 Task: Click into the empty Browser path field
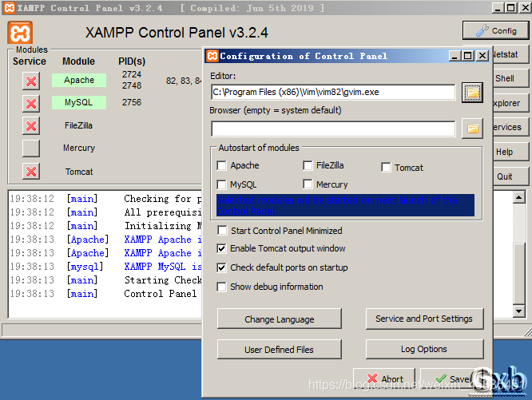[333, 129]
